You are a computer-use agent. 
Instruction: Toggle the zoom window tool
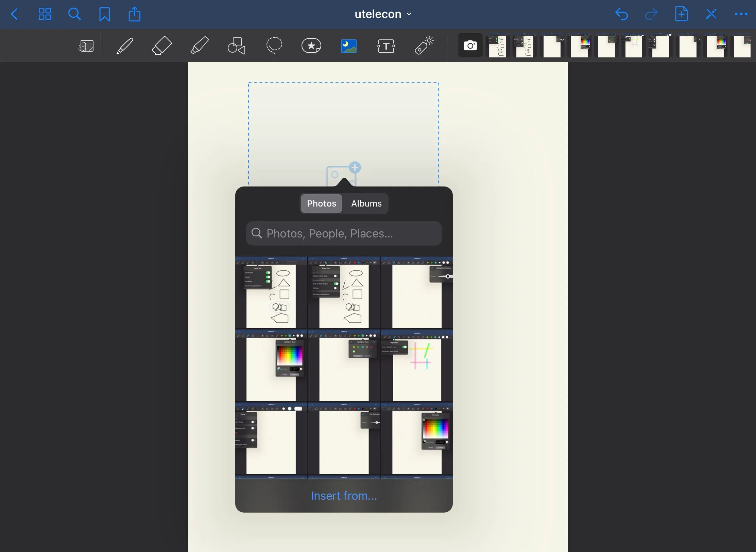pyautogui.click(x=86, y=46)
